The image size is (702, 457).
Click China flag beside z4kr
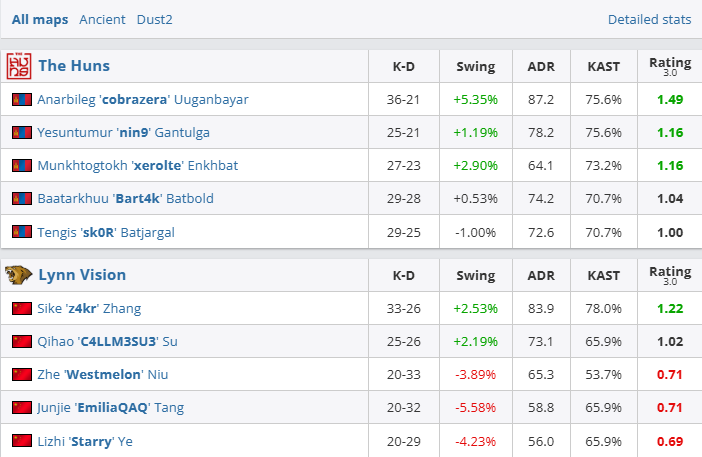[x=21, y=308]
